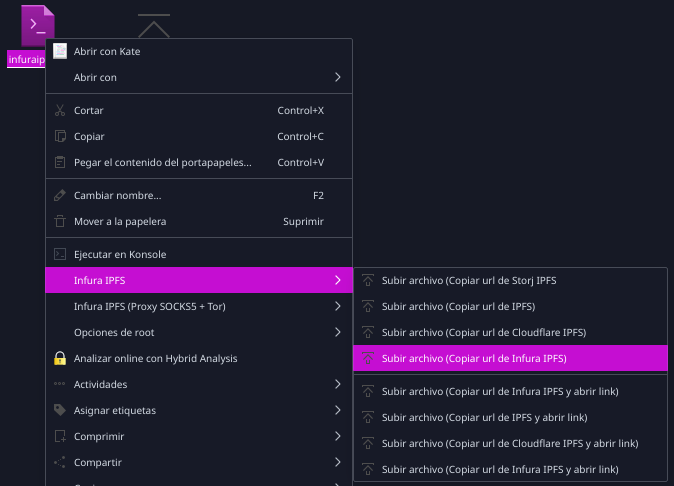The image size is (674, 486).
Task: Click the F2 shortcut text
Action: [x=318, y=196]
